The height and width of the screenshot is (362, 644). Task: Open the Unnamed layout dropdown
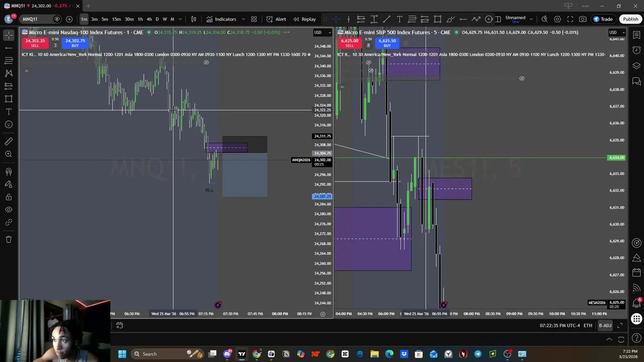(x=532, y=19)
